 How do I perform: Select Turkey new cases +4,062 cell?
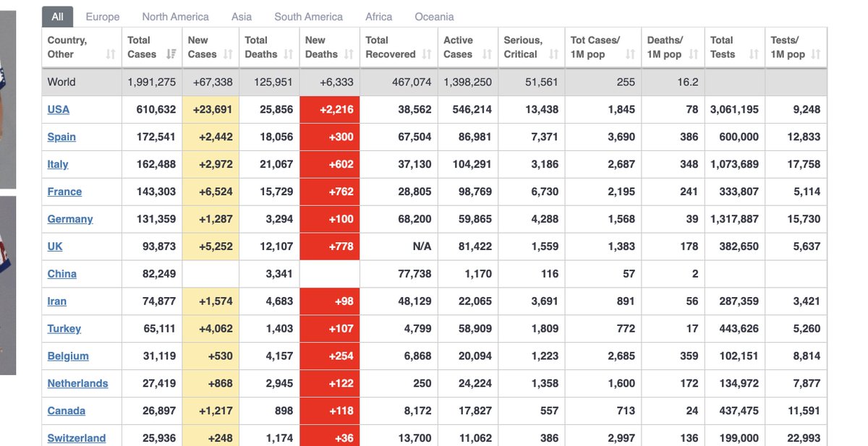210,329
